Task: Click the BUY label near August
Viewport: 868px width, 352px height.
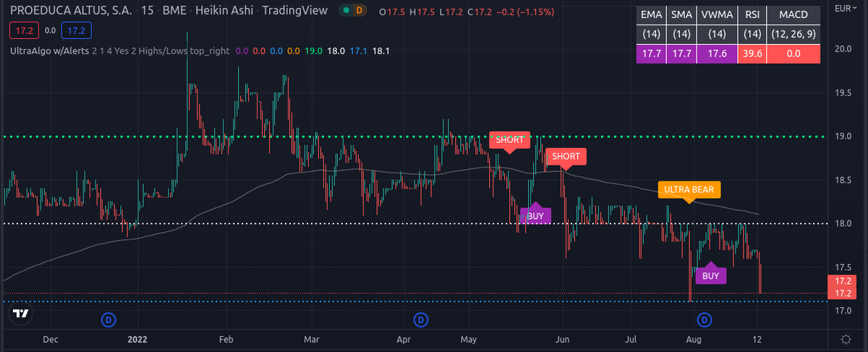Action: pyautogui.click(x=711, y=275)
